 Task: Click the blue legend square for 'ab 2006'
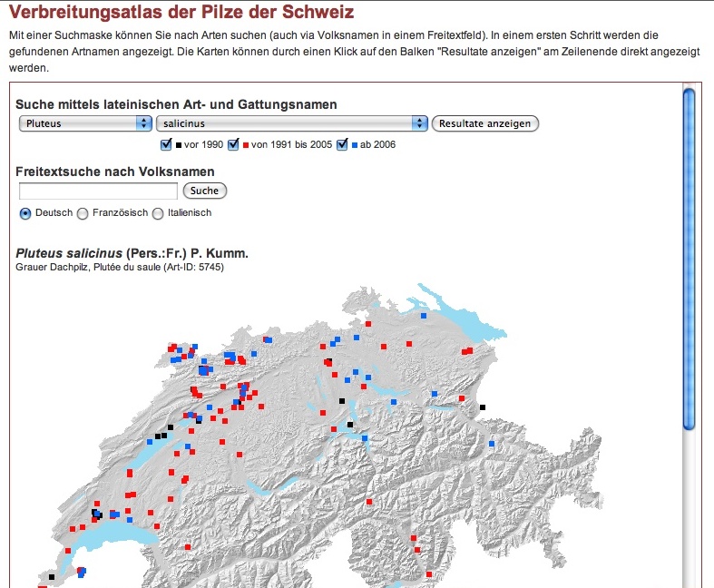[x=354, y=145]
